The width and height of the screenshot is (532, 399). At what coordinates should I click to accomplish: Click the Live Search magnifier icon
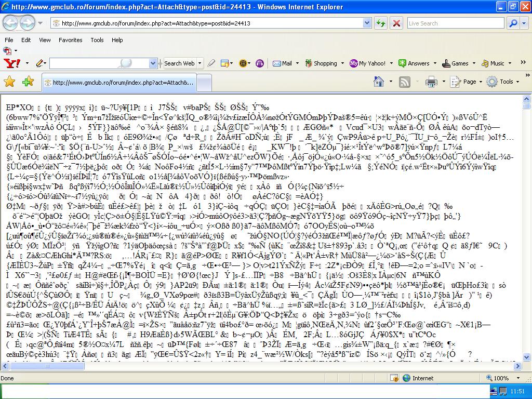(512, 23)
